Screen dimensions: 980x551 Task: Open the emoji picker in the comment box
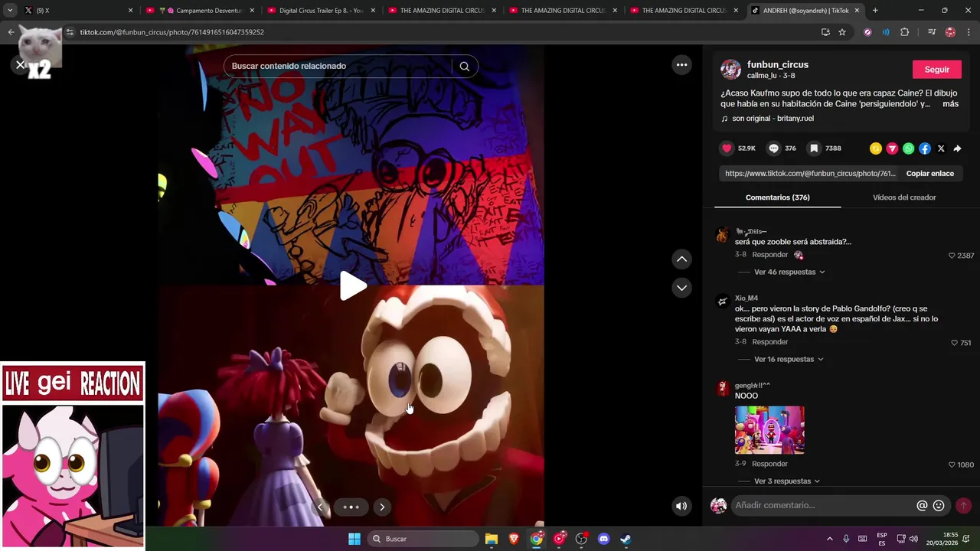point(939,505)
